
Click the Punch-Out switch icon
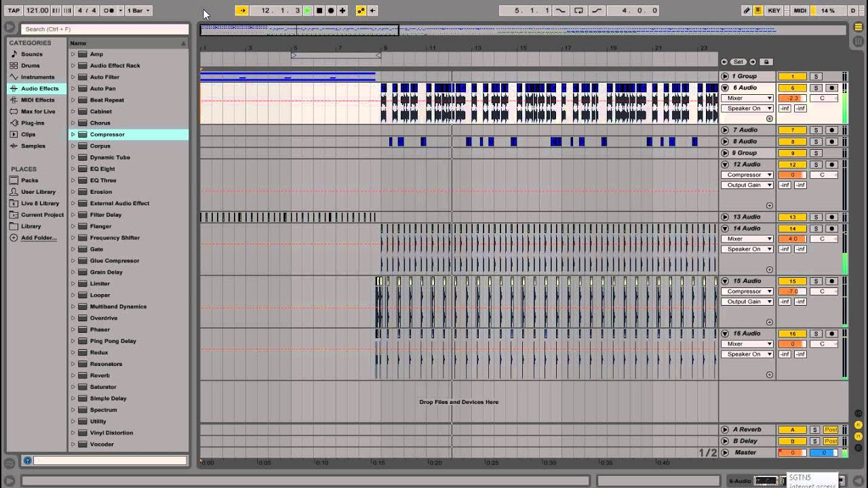(x=596, y=10)
